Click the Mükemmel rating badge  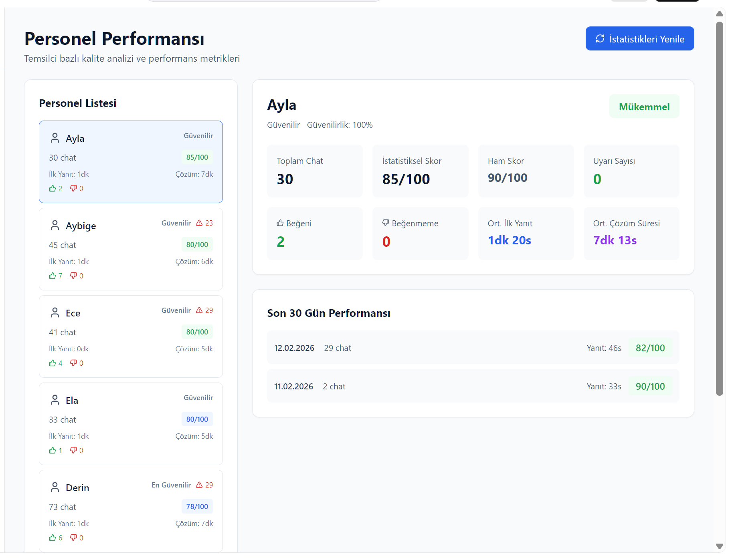(644, 107)
